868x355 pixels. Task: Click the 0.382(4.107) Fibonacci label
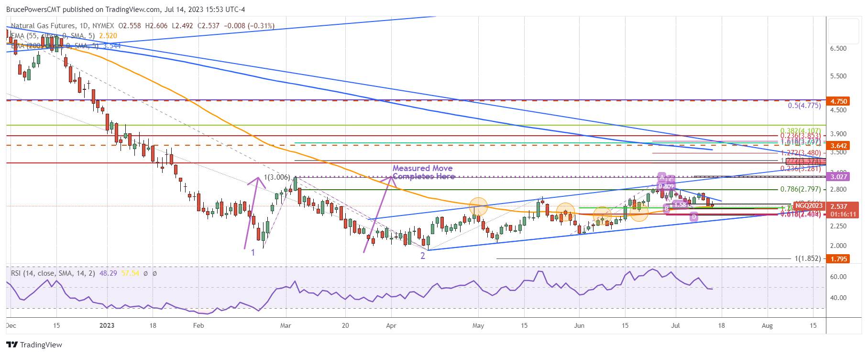point(801,130)
